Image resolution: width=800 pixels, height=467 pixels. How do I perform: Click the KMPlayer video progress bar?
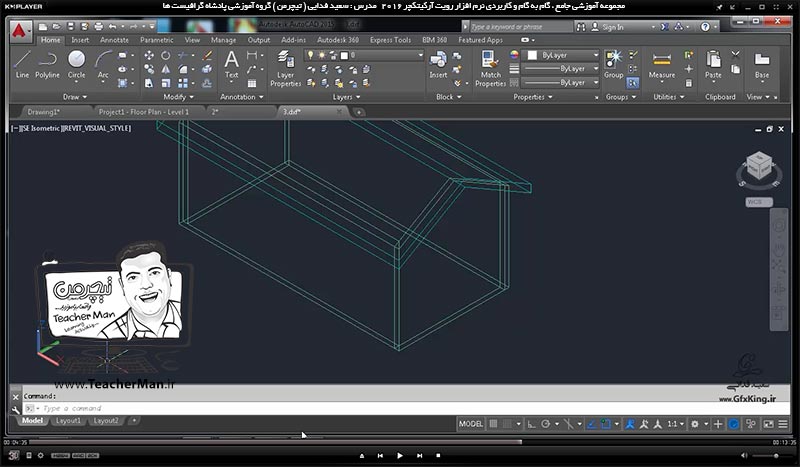click(x=400, y=442)
